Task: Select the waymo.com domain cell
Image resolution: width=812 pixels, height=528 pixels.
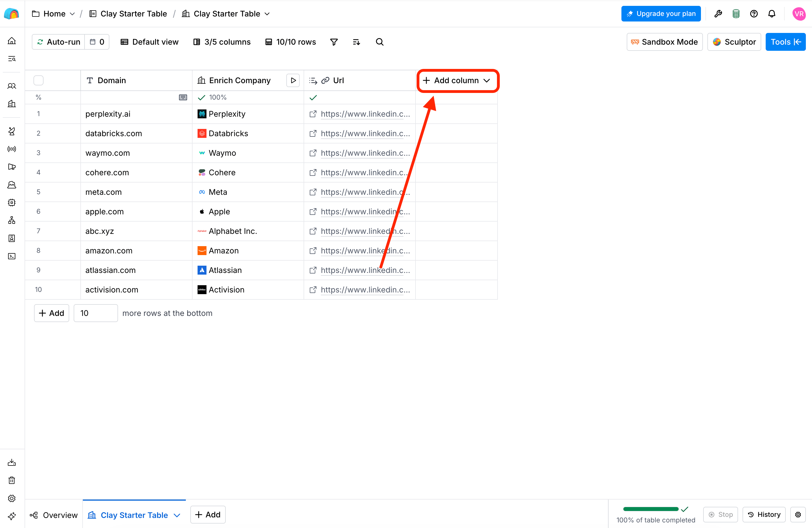Action: tap(136, 153)
